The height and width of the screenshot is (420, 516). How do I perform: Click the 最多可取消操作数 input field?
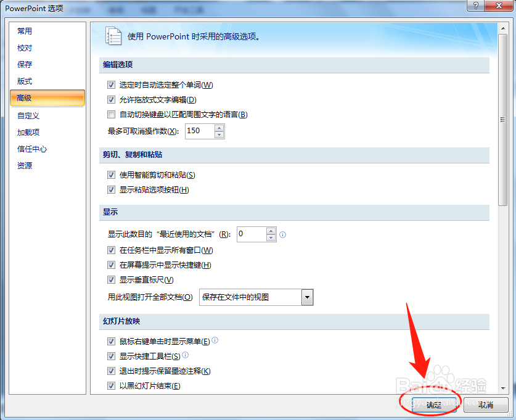click(x=200, y=131)
